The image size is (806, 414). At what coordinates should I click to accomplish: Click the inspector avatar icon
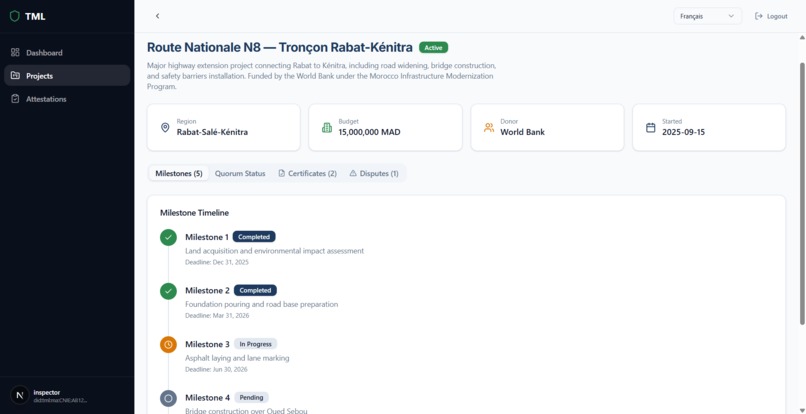(20, 395)
